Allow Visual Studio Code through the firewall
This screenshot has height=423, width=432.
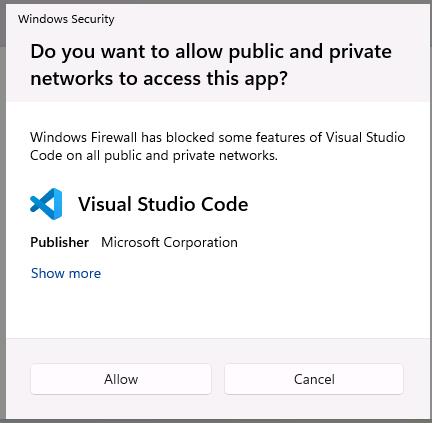(121, 379)
